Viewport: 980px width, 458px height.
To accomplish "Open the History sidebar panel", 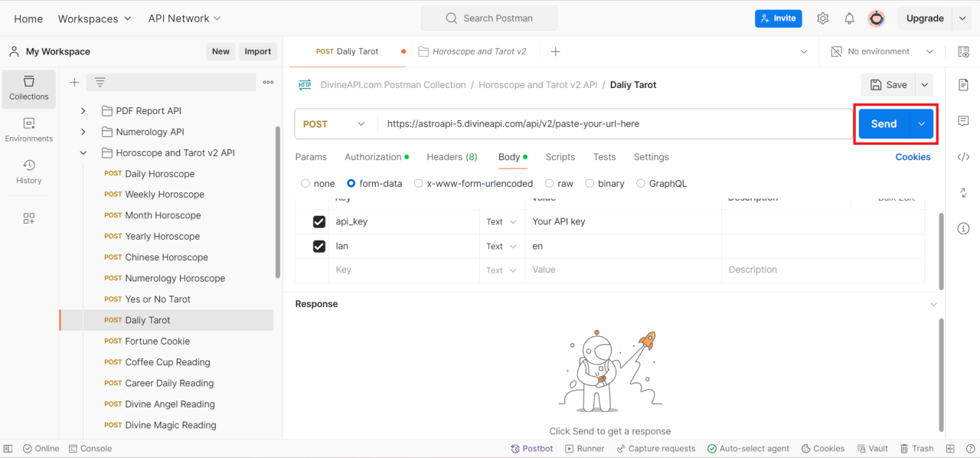I will point(29,172).
